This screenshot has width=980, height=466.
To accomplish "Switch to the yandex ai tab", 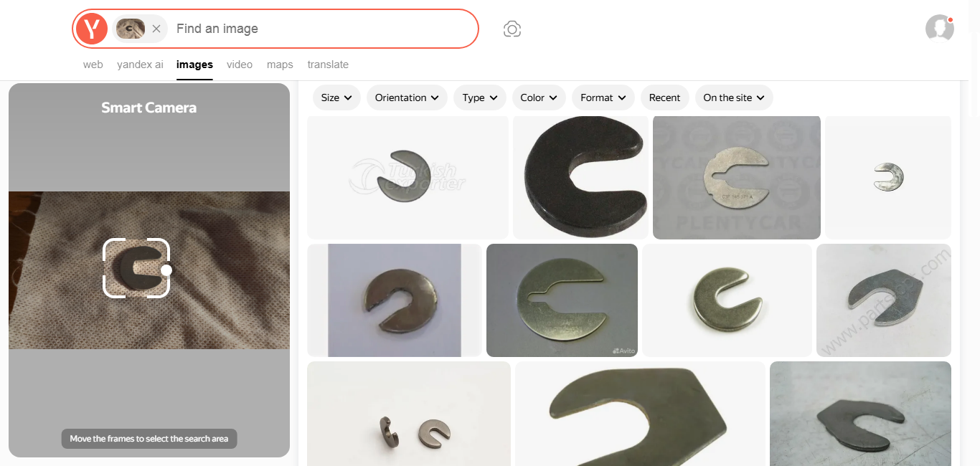I will (x=141, y=65).
